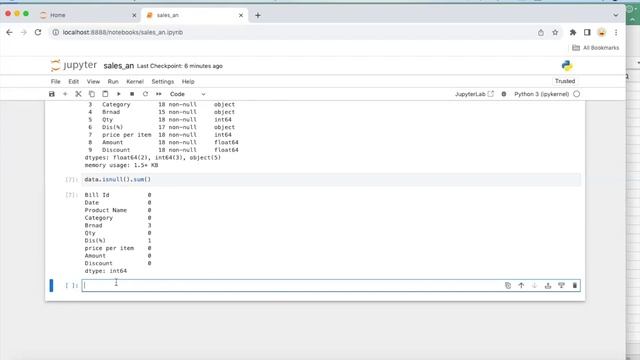The image size is (640, 360).
Task: Click the 'Product Name' null count row
Action: coord(118,210)
